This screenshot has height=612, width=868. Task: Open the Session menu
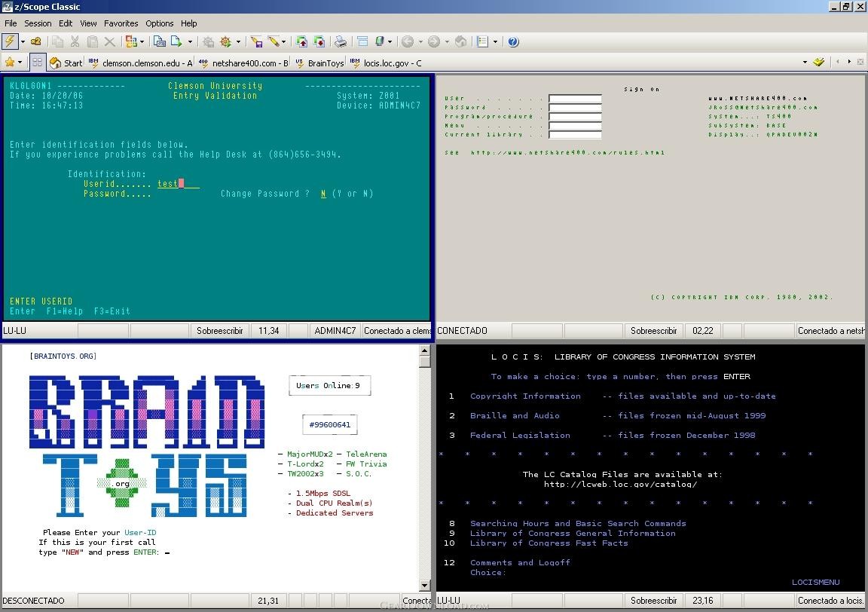pos(38,23)
